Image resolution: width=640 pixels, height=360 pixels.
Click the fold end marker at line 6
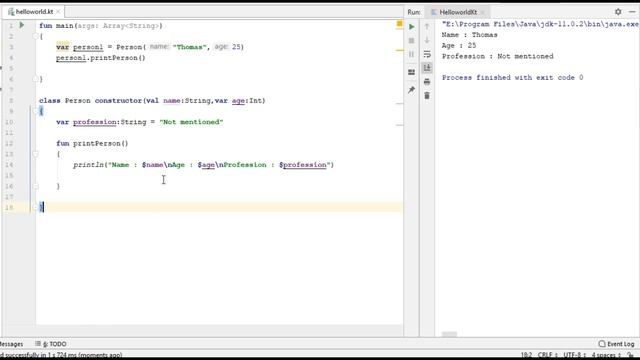click(36, 79)
